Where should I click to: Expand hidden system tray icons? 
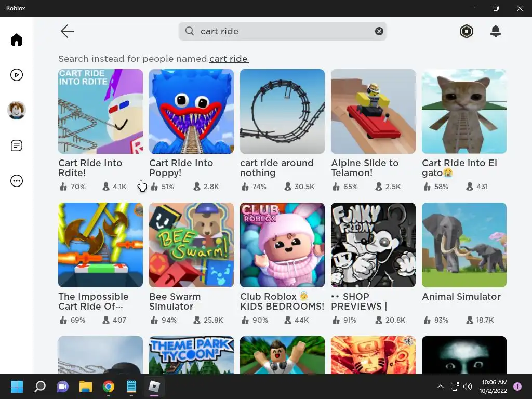coord(441,387)
